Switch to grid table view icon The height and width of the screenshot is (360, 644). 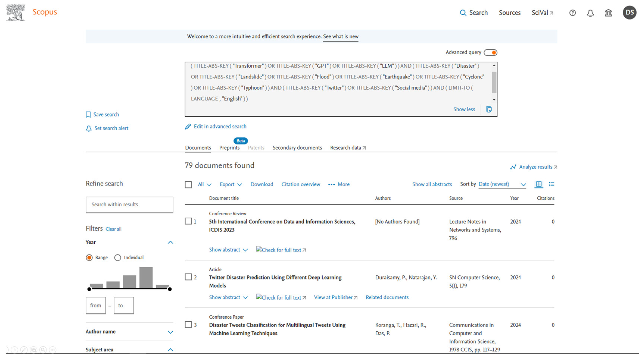tap(539, 184)
